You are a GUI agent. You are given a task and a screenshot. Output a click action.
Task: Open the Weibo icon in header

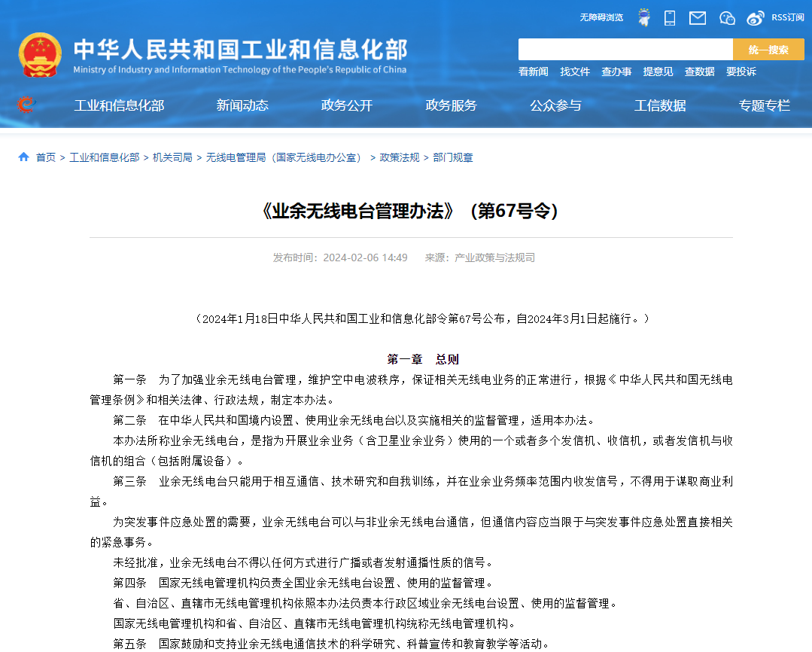pyautogui.click(x=755, y=18)
